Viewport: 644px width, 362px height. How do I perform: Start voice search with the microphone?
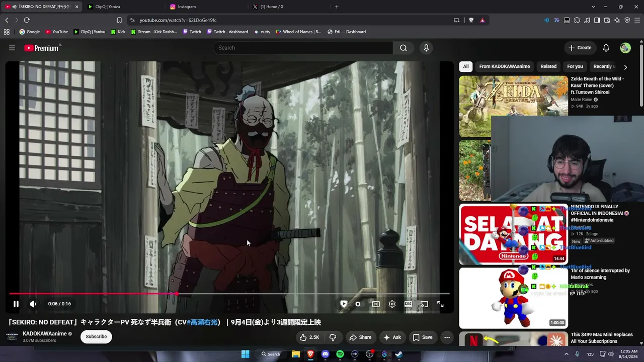(x=426, y=48)
